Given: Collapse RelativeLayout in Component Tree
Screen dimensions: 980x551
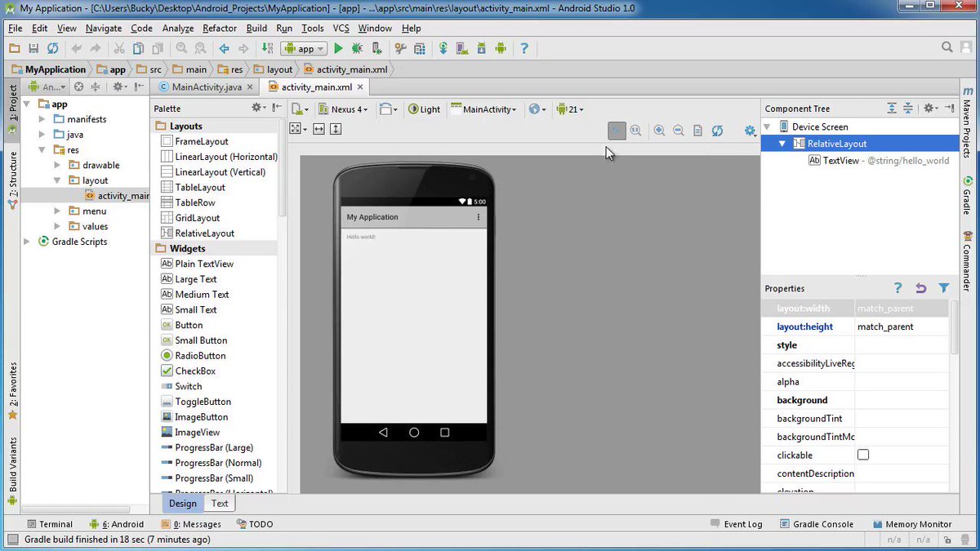Looking at the screenshot, I should pos(782,144).
